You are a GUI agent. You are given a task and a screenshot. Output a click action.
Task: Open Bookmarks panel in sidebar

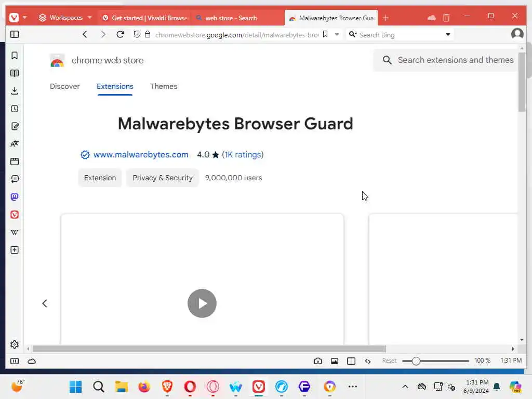point(15,55)
